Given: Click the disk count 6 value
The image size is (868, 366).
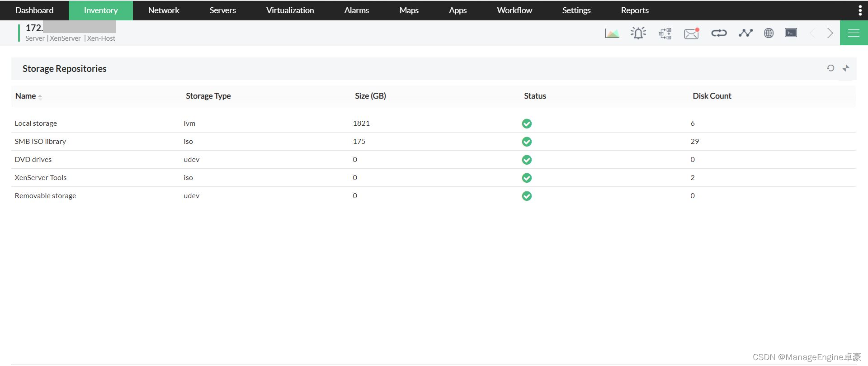Looking at the screenshot, I should (x=693, y=124).
